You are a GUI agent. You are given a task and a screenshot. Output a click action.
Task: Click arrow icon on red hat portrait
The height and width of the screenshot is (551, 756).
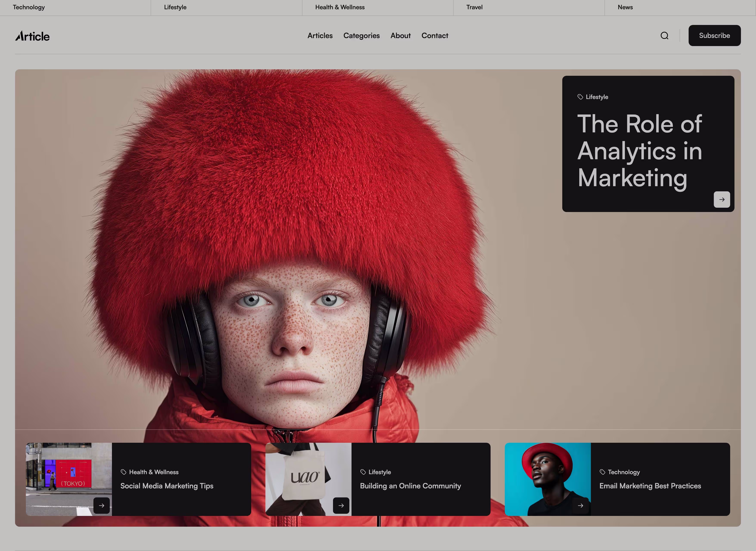(x=580, y=506)
